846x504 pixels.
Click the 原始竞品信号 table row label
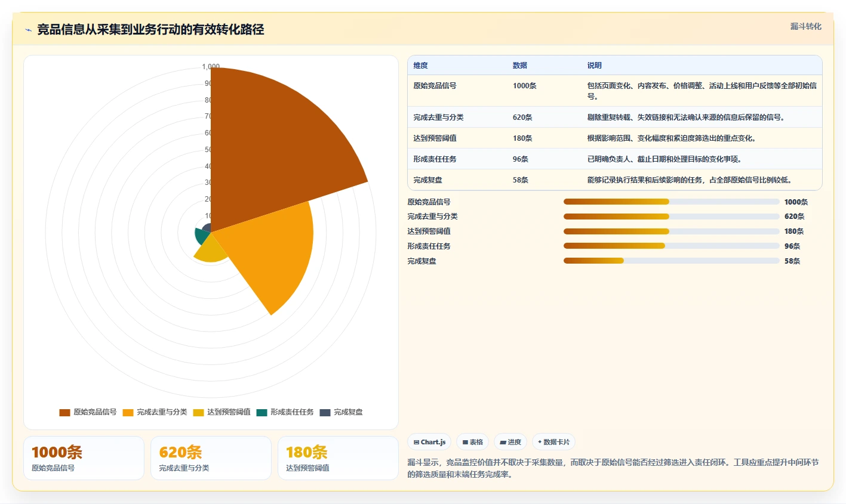[435, 86]
